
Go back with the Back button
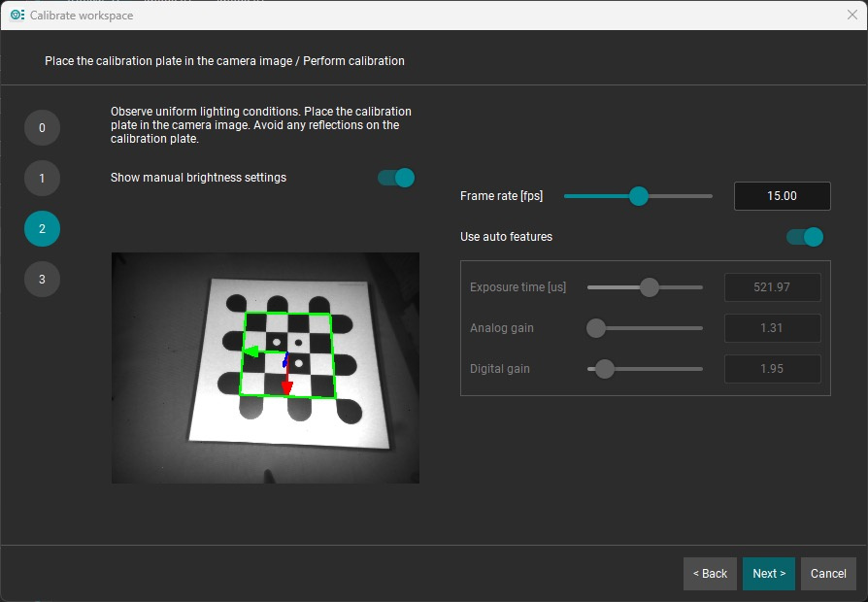tap(711, 574)
